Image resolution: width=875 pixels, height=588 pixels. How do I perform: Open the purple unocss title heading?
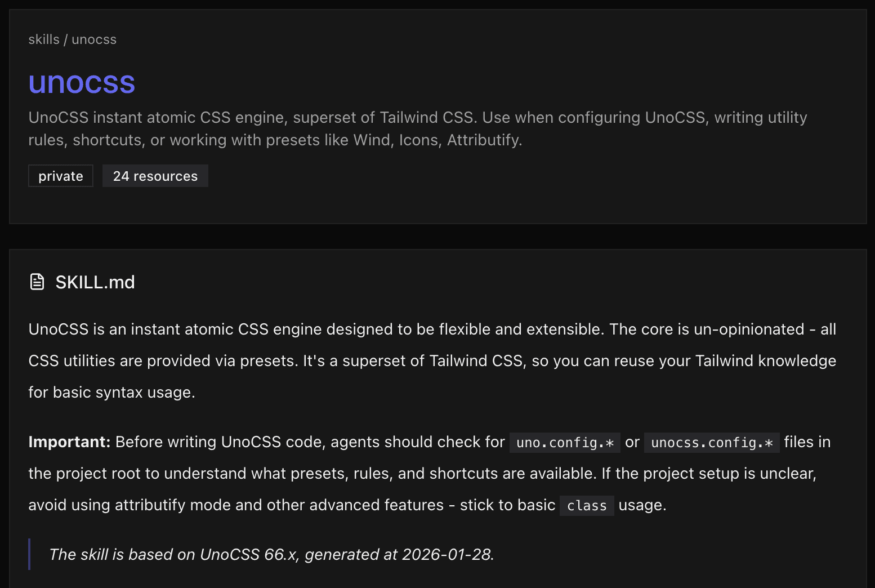(82, 83)
